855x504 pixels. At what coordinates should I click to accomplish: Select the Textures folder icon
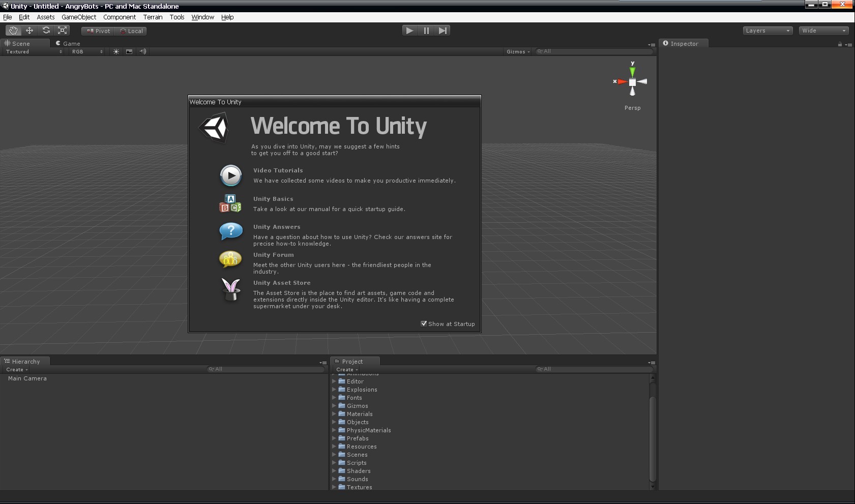(x=342, y=487)
